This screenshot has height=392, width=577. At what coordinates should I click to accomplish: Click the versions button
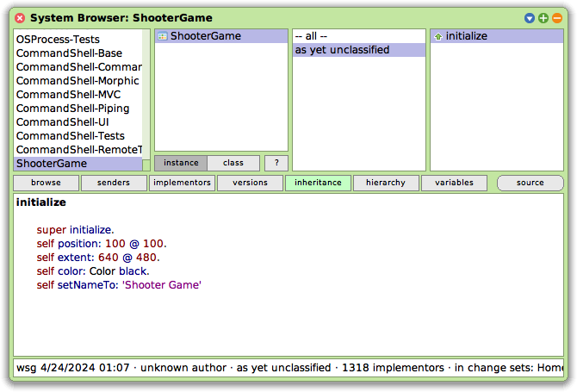(x=251, y=183)
